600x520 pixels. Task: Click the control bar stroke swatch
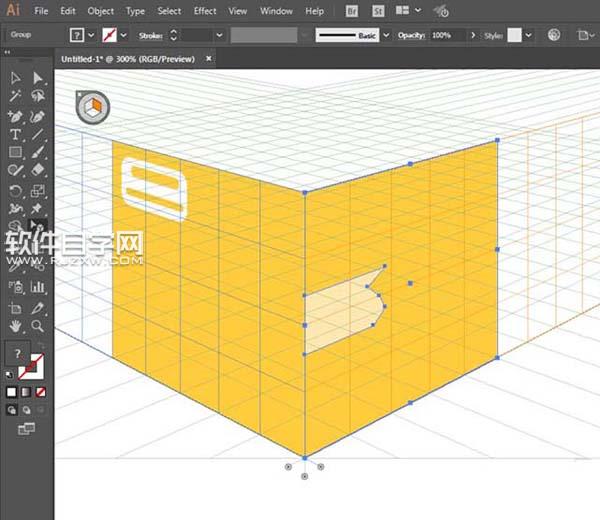tap(109, 35)
